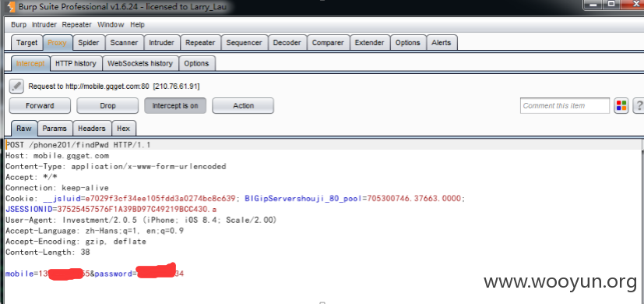Click the Accept: */* header line
The image size is (644, 304).
(x=31, y=177)
